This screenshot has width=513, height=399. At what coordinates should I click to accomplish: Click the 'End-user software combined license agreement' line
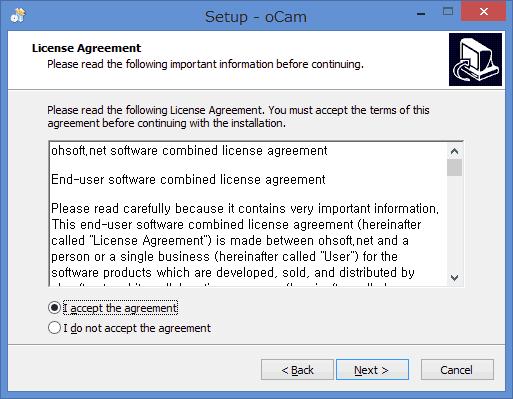tap(188, 180)
